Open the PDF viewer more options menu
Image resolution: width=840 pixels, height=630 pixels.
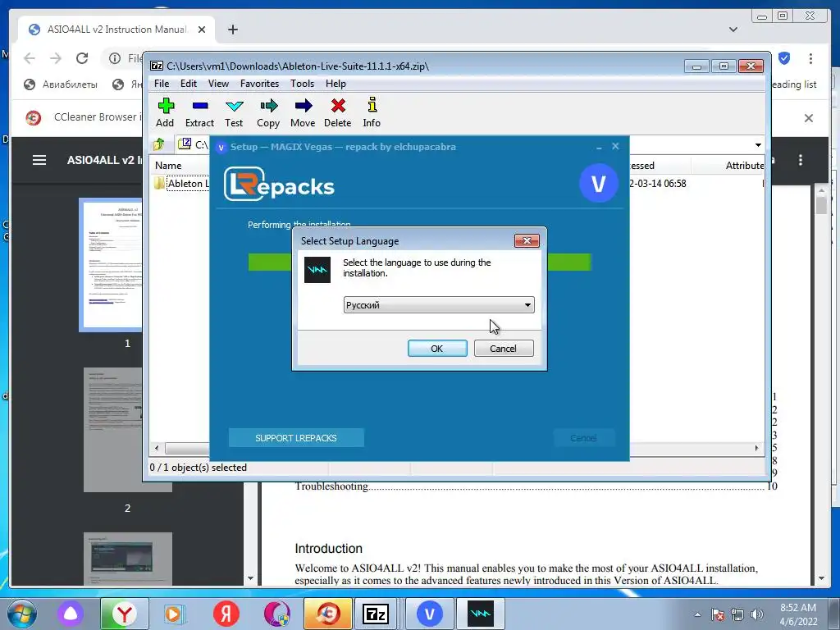point(801,160)
